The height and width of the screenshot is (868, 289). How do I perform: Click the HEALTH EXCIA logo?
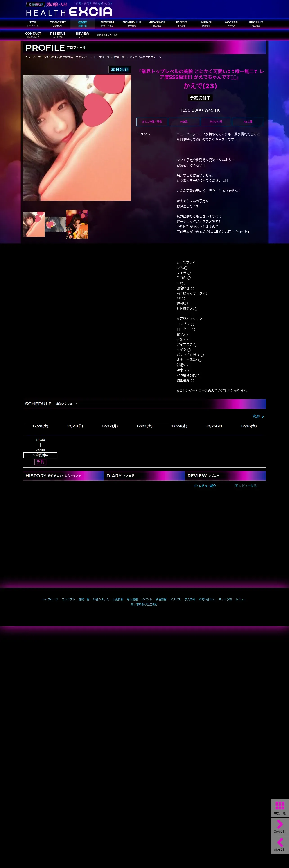pyautogui.click(x=69, y=9)
